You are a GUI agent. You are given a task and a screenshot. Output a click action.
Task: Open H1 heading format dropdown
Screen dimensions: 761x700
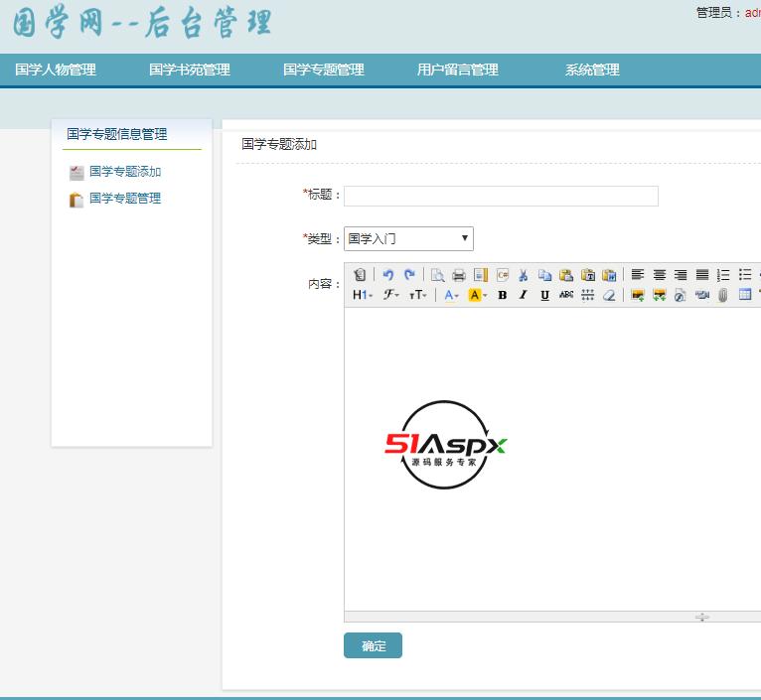click(363, 295)
